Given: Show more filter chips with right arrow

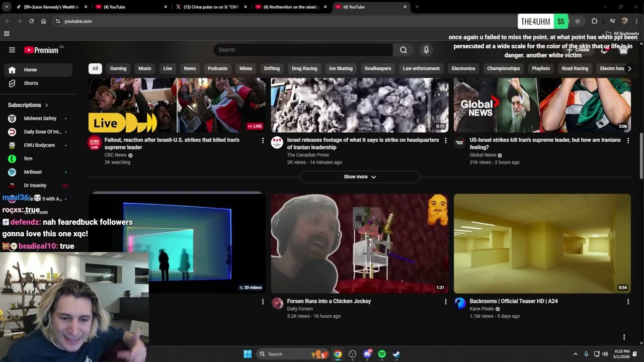Looking at the screenshot, I should point(629,68).
